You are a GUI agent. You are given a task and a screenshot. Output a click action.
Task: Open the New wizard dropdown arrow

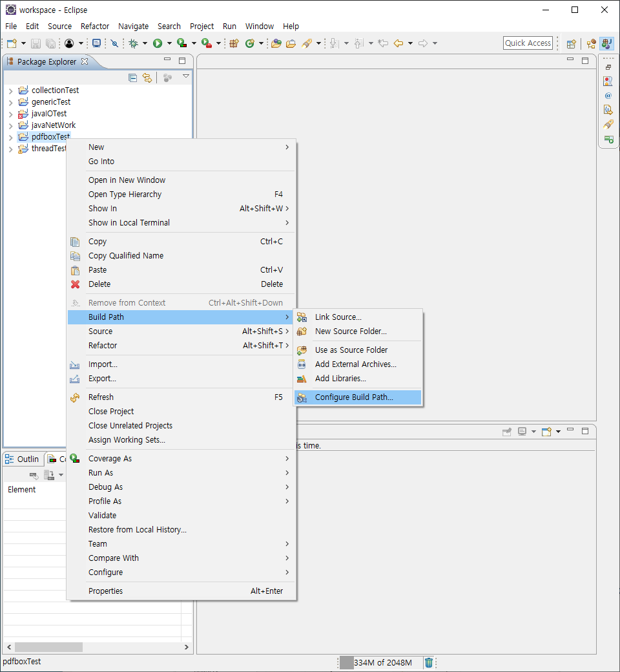click(23, 43)
